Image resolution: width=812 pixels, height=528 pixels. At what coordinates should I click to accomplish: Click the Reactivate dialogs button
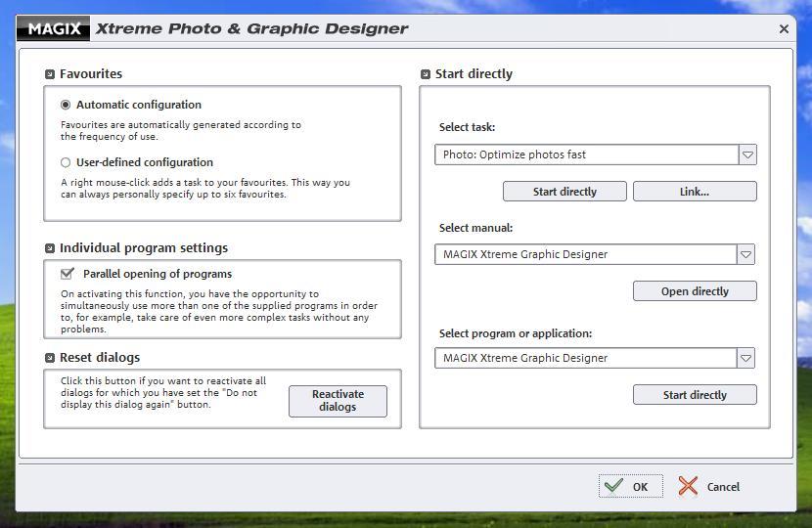click(338, 401)
